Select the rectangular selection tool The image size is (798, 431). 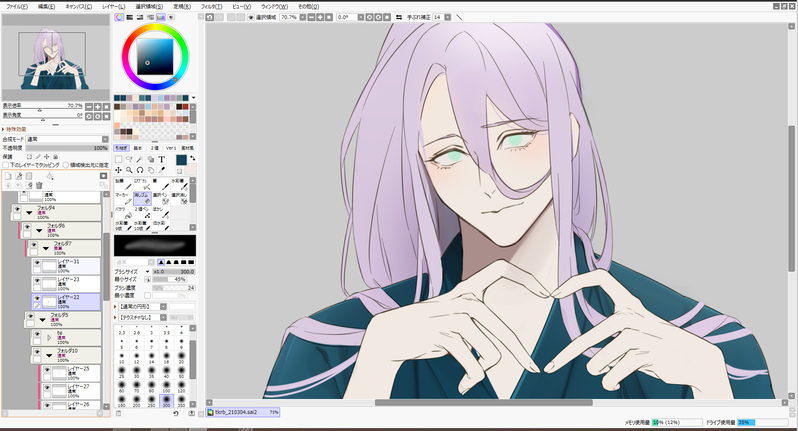pos(119,159)
